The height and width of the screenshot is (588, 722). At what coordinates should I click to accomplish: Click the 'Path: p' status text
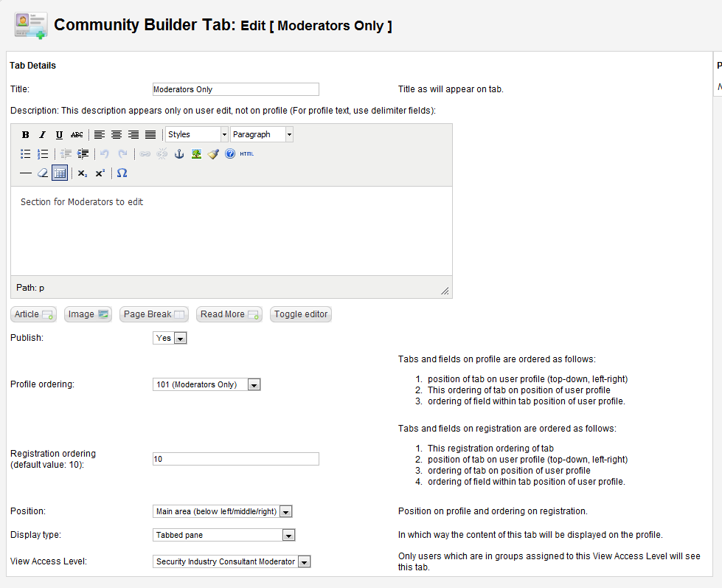pos(30,288)
